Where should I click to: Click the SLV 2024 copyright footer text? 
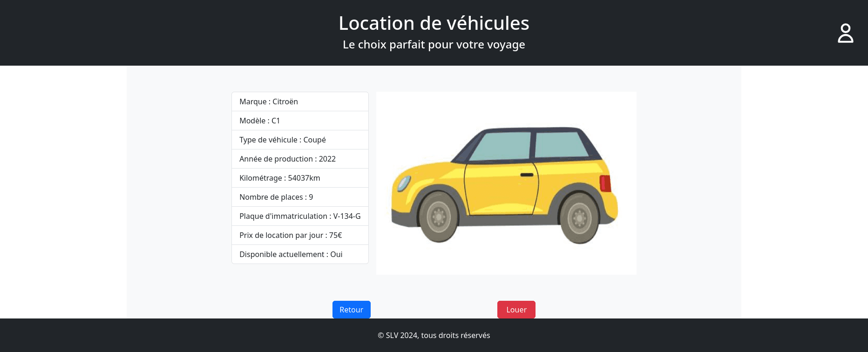pyautogui.click(x=434, y=335)
